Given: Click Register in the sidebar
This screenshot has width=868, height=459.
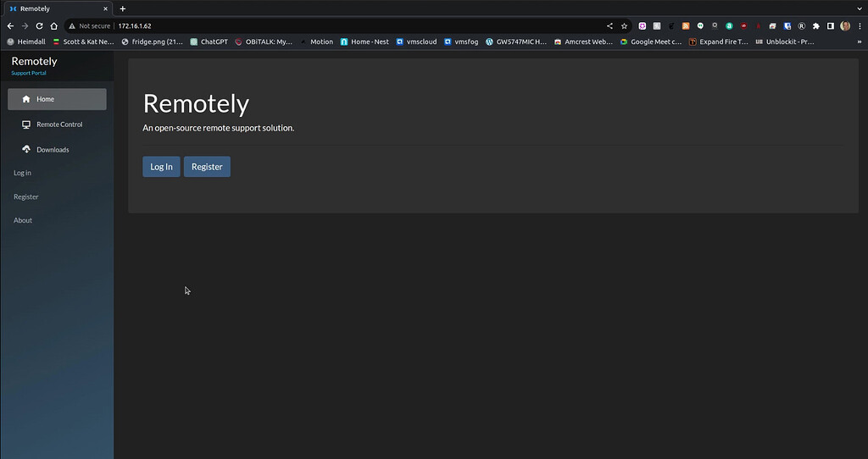Looking at the screenshot, I should [26, 196].
